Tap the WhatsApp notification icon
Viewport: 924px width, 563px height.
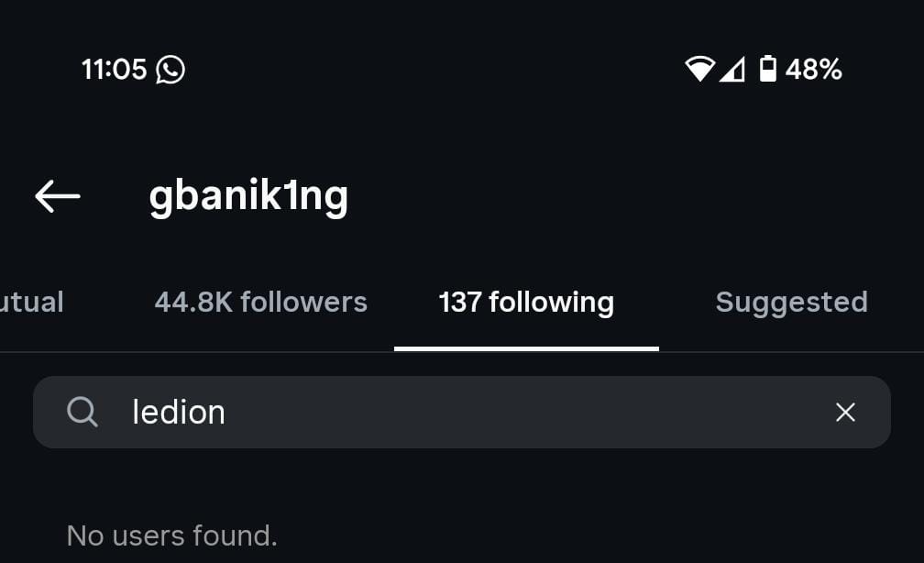click(x=170, y=70)
